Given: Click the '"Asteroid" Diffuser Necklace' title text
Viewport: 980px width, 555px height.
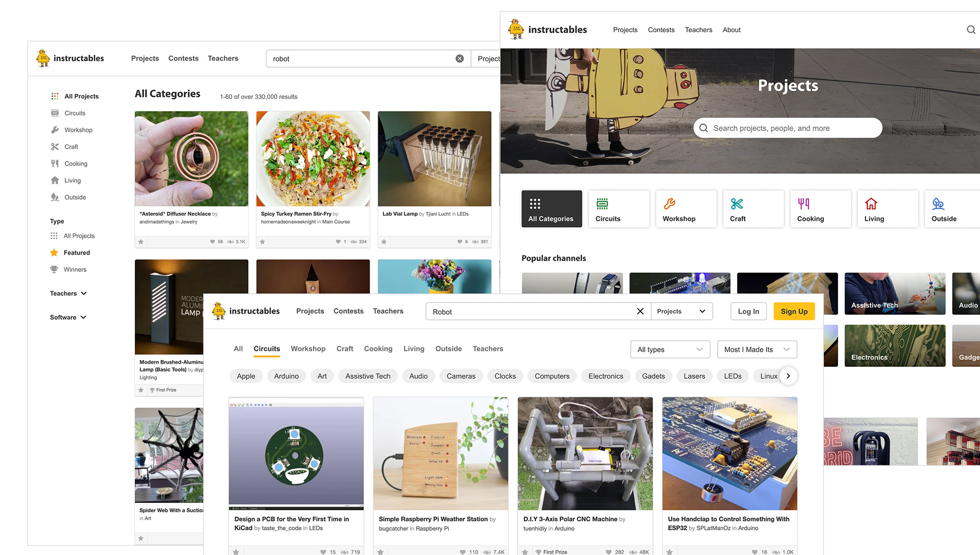Looking at the screenshot, I should tap(175, 214).
